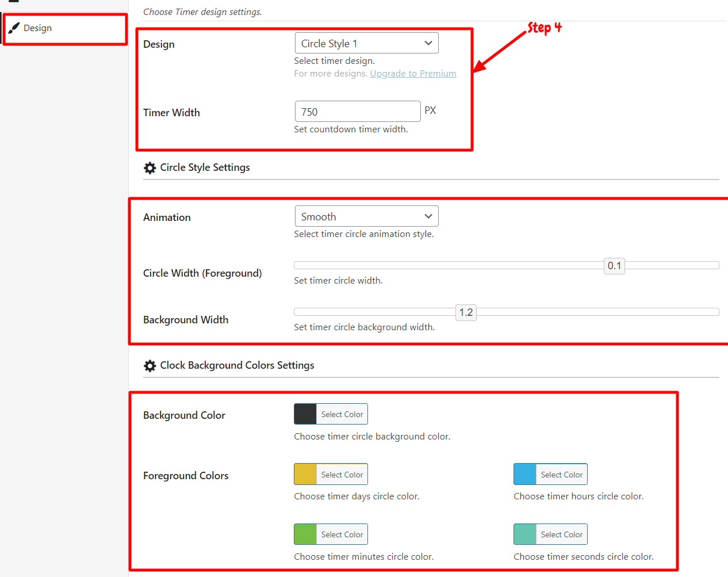
Task: Click the Upgrade to Premium link
Action: click(413, 74)
